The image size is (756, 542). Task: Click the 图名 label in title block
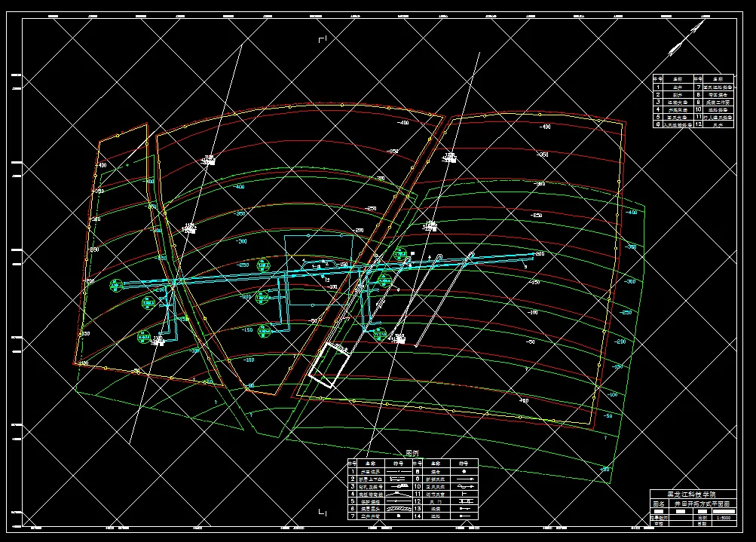659,504
